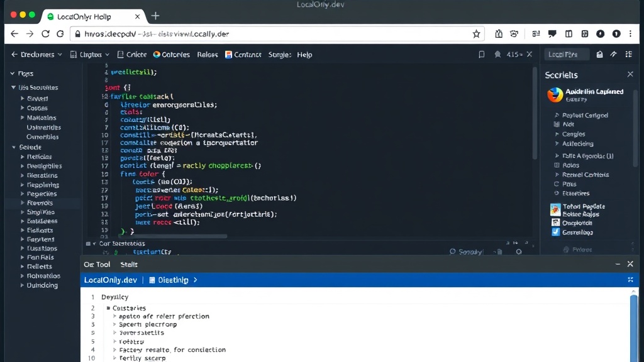Screen dimensions: 644x362
Task: Click the padlock icon in the address bar
Action: 77,34
